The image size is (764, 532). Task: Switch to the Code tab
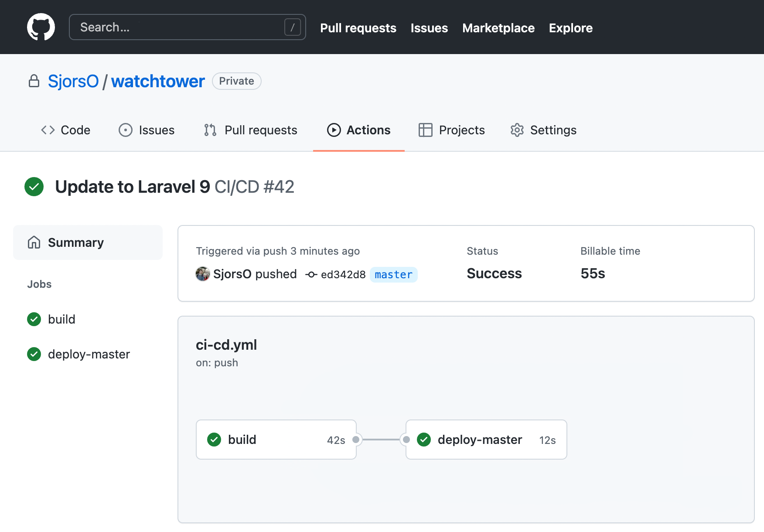(x=65, y=130)
